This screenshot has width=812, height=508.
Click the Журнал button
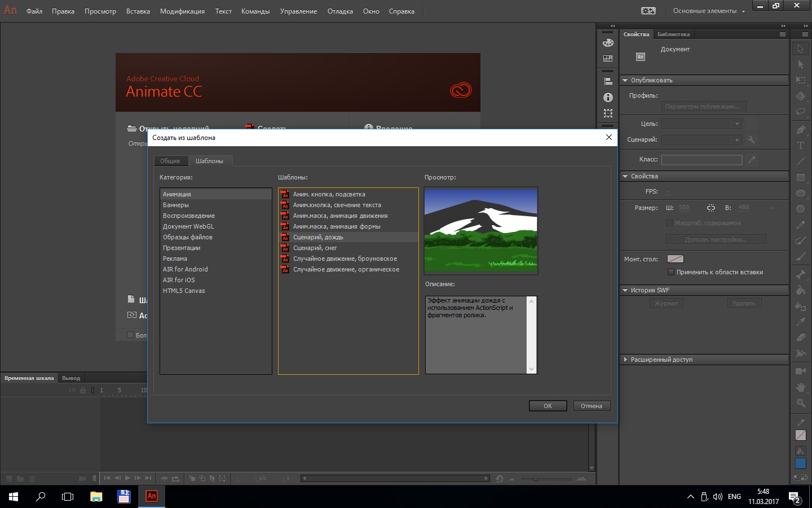[x=666, y=303]
